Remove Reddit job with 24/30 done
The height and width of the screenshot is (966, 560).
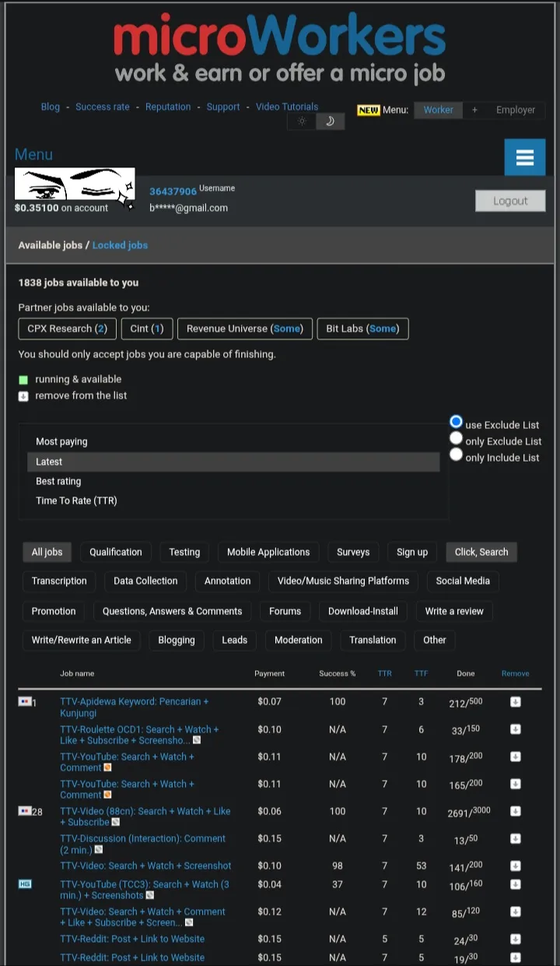[x=515, y=939]
